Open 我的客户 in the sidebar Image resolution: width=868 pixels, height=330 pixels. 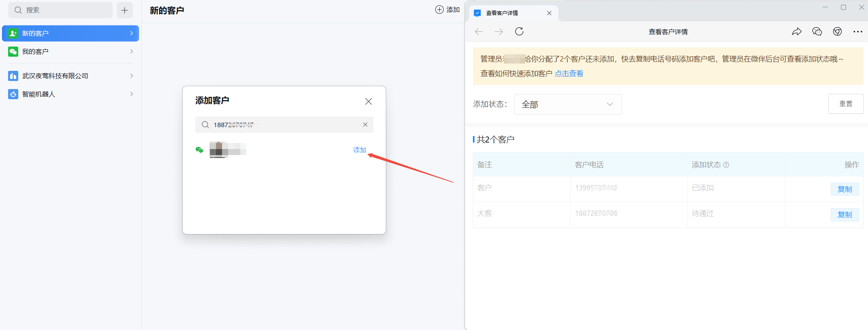[71, 51]
